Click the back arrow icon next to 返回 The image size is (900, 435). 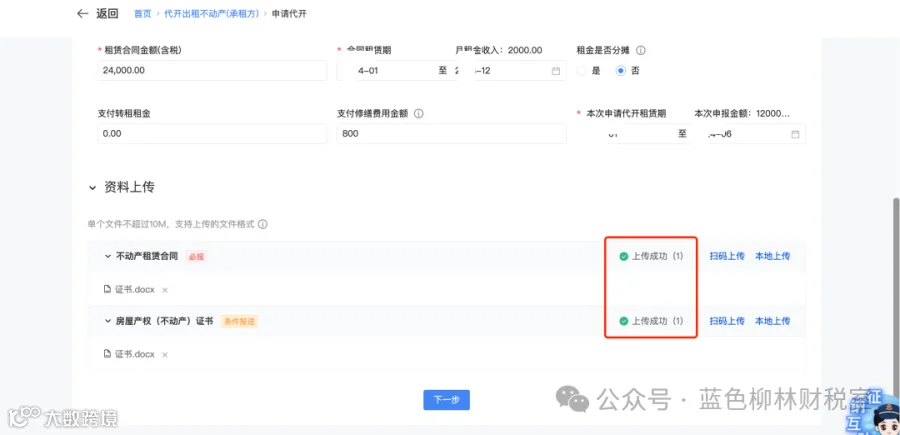click(83, 13)
